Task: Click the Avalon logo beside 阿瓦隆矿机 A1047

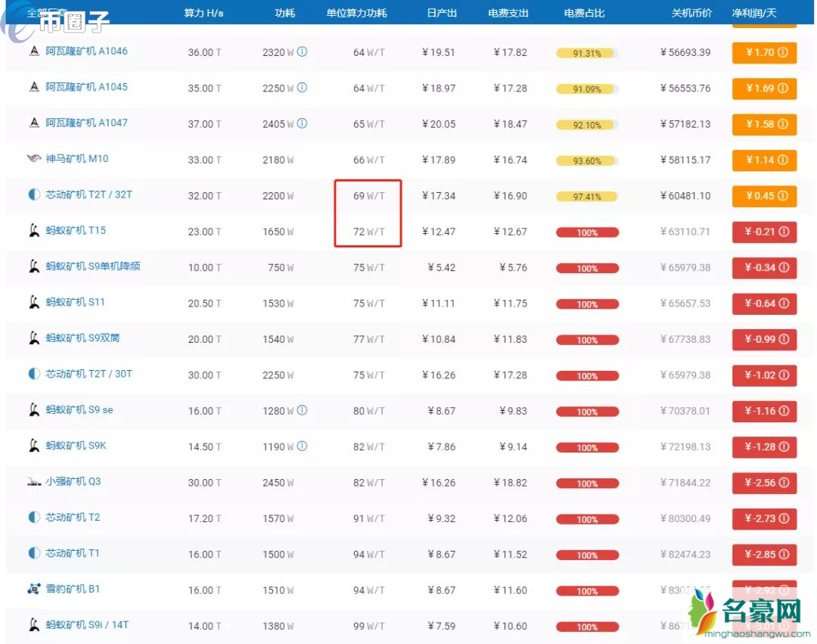Action: point(34,123)
